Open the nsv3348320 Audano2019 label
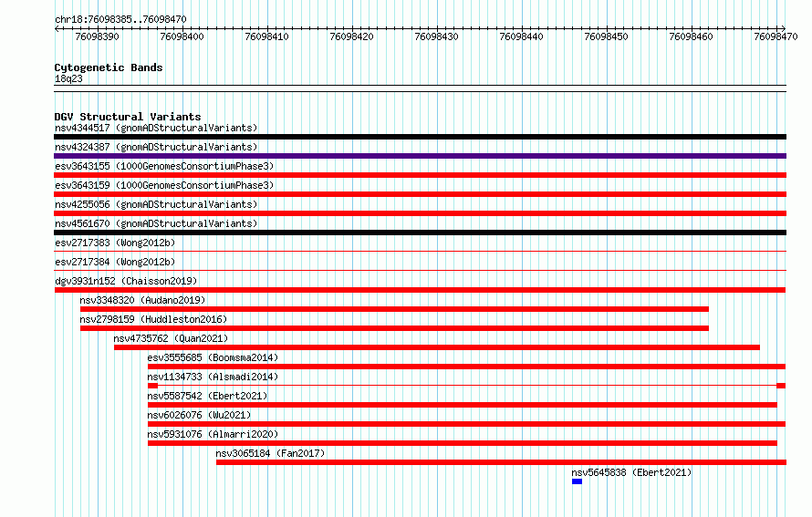This screenshot has width=812, height=517. 142,300
